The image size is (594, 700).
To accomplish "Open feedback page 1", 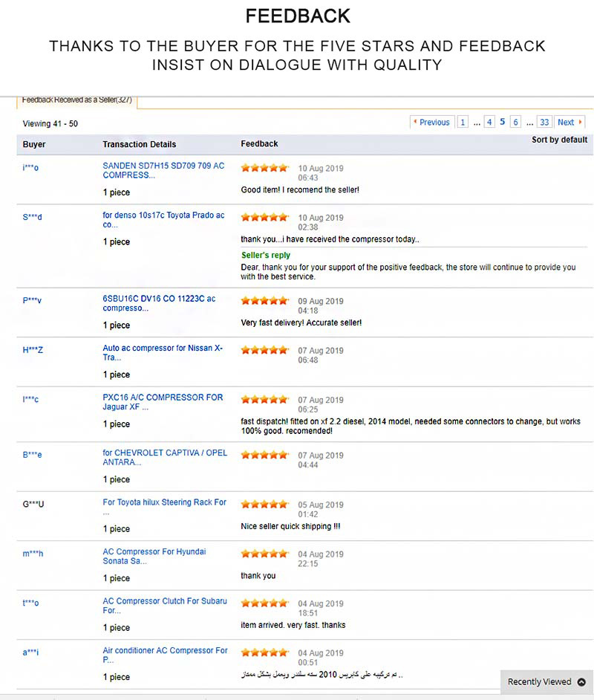I will pyautogui.click(x=463, y=123).
